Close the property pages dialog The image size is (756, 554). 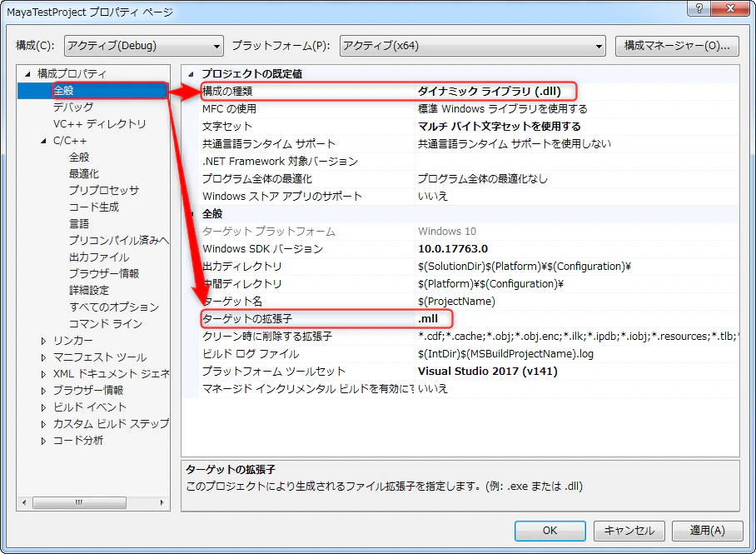pyautogui.click(x=730, y=8)
